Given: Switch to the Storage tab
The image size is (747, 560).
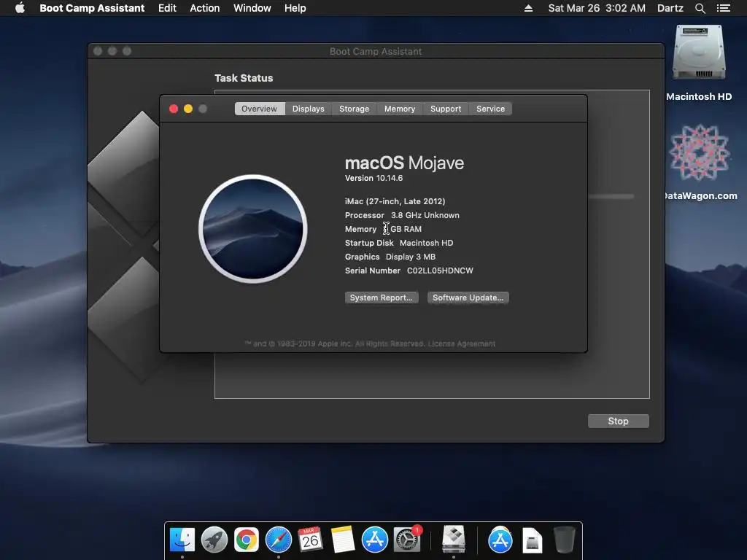Looking at the screenshot, I should [x=354, y=109].
